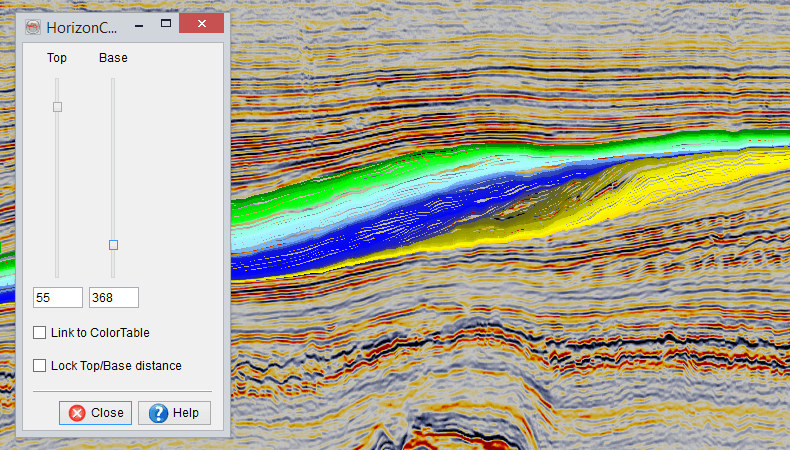Close the dialog using the red title bar X
This screenshot has width=790, height=450.
click(202, 24)
